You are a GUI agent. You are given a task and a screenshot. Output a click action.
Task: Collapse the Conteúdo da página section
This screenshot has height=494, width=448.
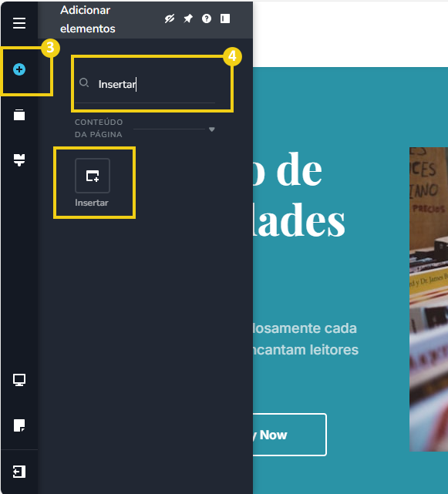coord(212,129)
